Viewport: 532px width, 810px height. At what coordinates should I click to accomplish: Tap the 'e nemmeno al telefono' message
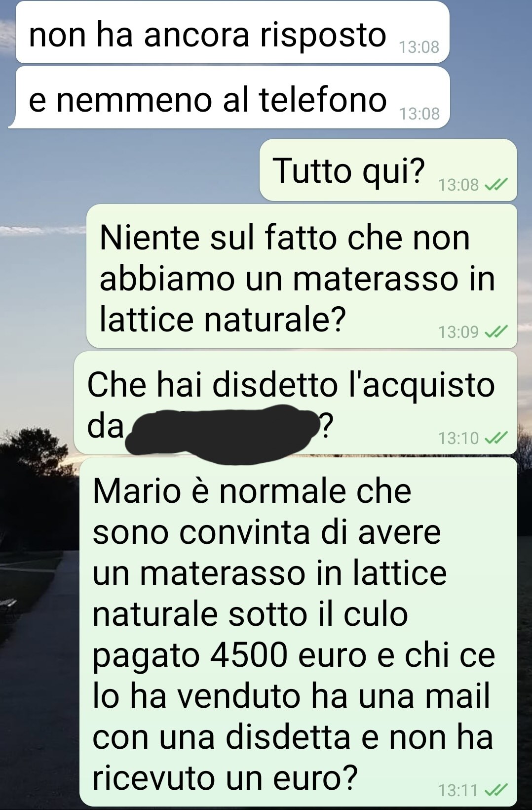pyautogui.click(x=230, y=98)
